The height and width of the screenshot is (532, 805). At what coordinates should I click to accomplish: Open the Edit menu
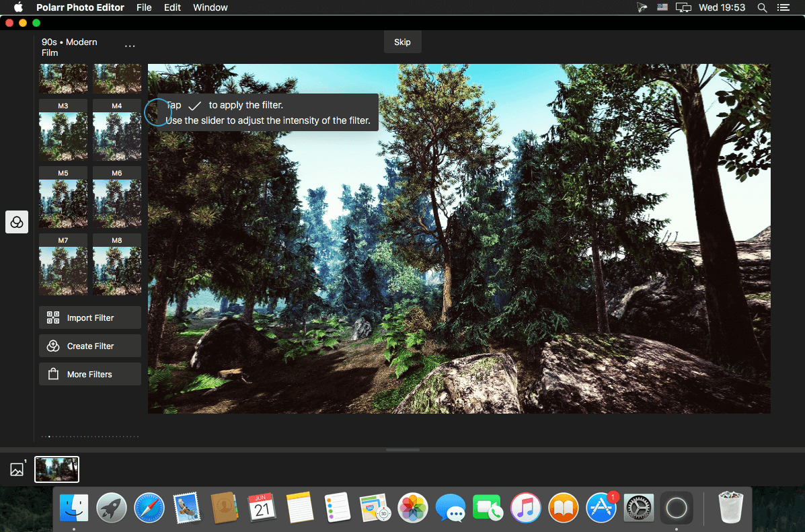point(172,7)
